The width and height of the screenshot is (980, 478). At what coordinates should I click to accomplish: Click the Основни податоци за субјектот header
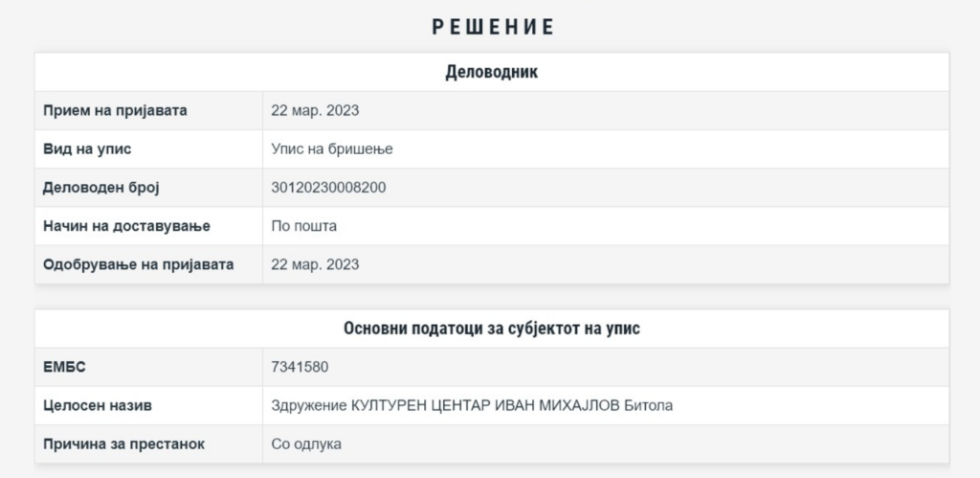[x=492, y=329]
